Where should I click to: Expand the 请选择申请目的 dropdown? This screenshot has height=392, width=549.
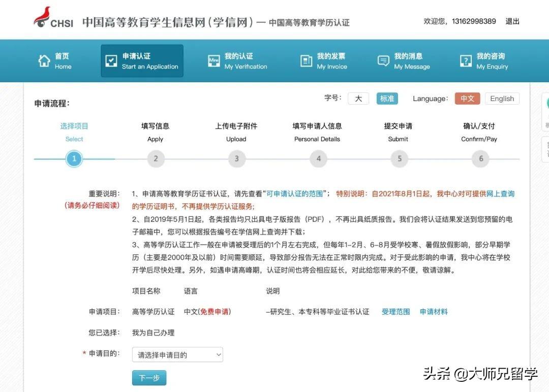[177, 354]
